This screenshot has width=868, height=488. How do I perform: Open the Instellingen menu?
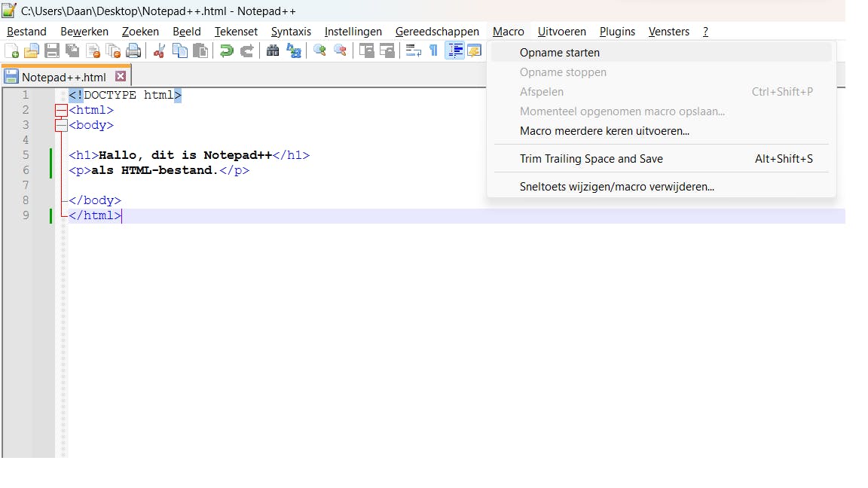353,32
